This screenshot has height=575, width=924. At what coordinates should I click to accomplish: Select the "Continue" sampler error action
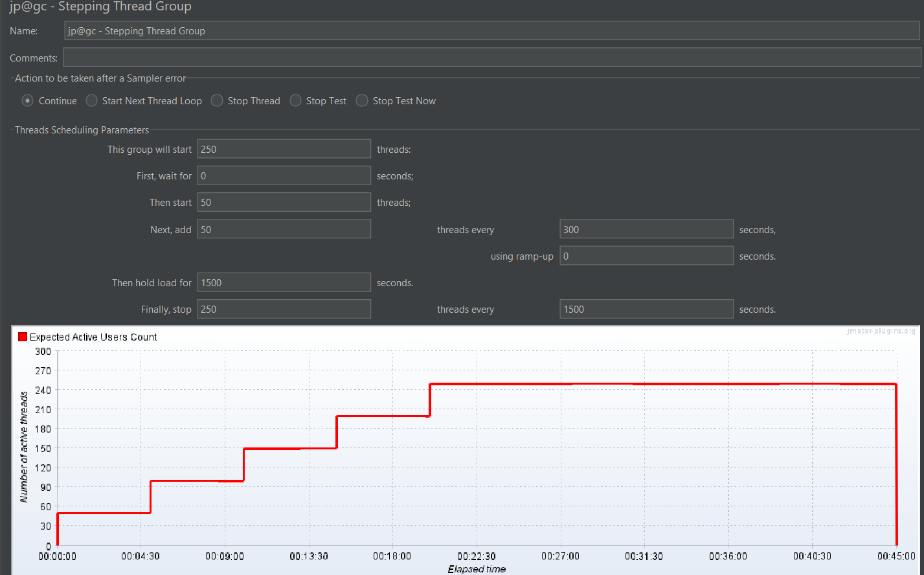coord(27,100)
